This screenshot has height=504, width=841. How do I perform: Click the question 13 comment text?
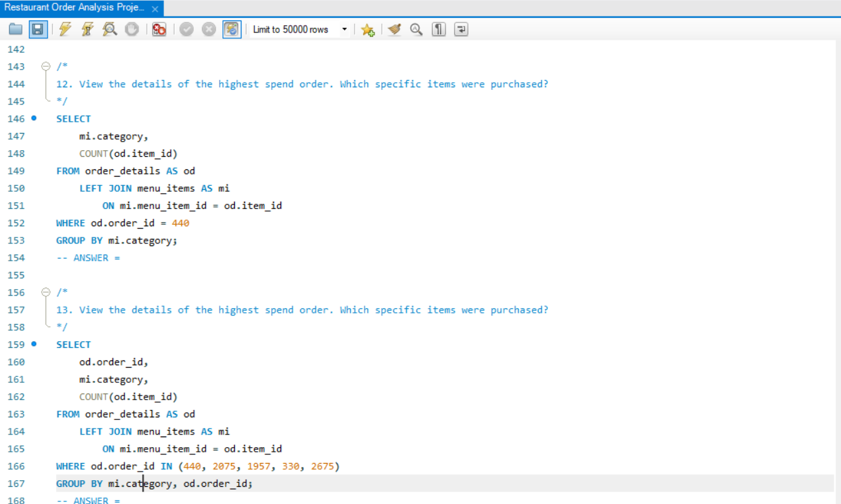click(302, 310)
